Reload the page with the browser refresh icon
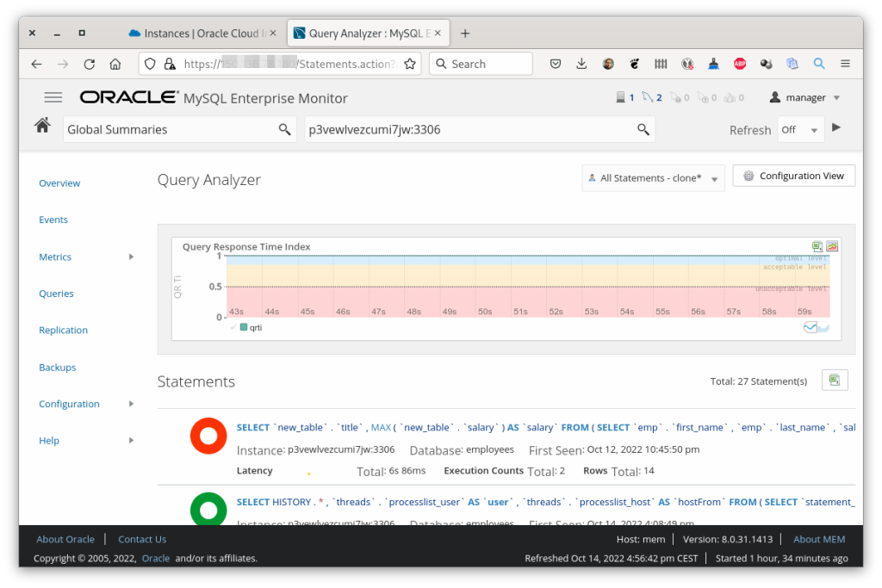This screenshot has width=882, height=588. 89,64
